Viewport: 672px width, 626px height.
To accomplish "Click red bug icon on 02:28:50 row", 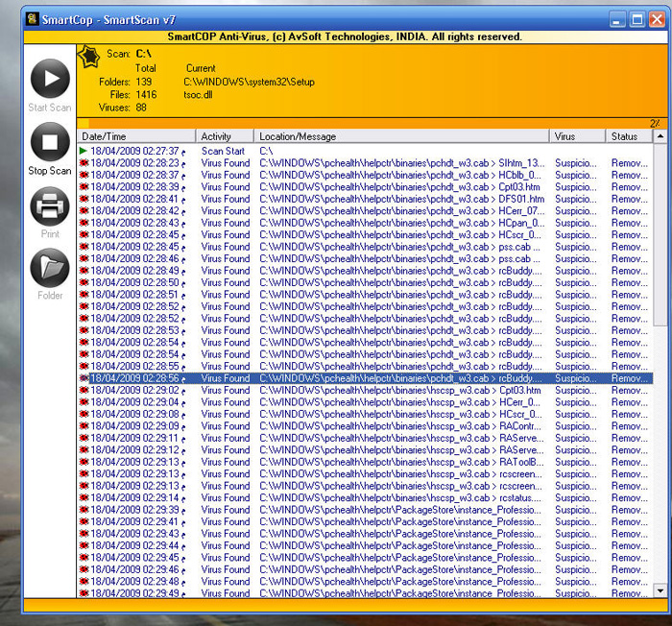I will pos(84,282).
